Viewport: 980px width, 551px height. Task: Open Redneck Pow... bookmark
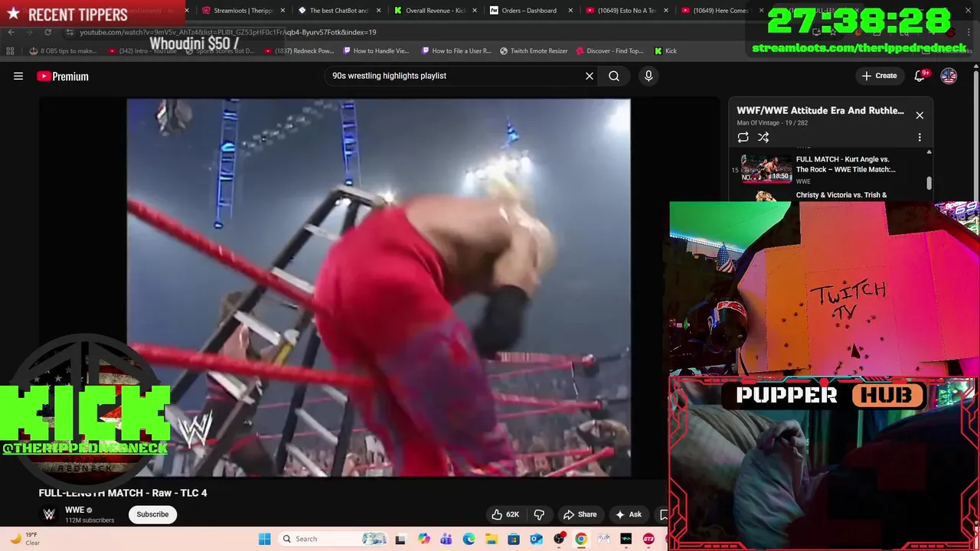(x=299, y=51)
